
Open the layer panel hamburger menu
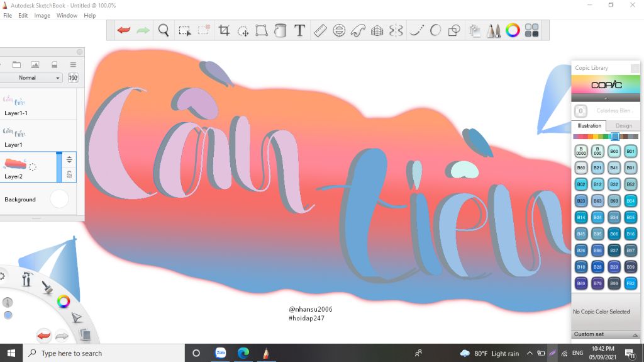tap(73, 65)
